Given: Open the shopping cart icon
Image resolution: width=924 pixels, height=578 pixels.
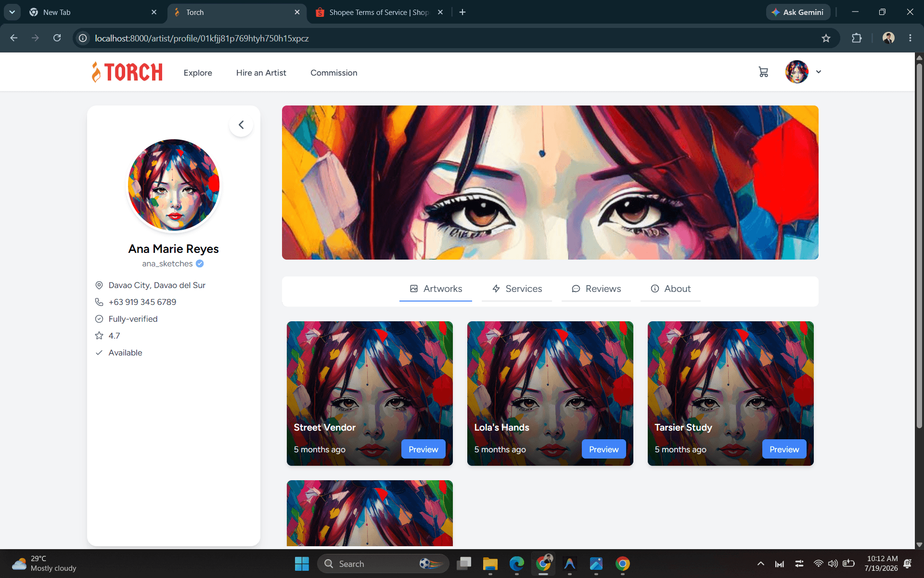Looking at the screenshot, I should [763, 72].
